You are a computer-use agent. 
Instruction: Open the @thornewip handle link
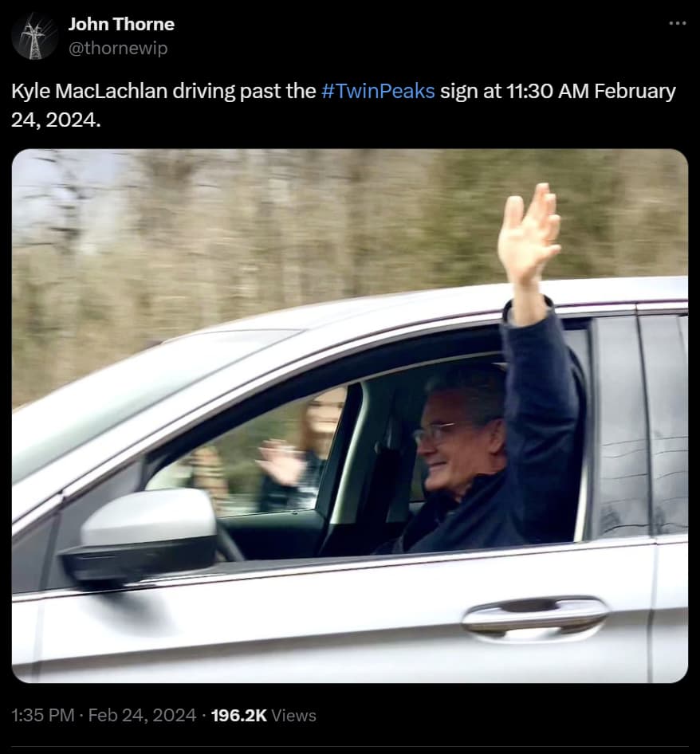118,49
